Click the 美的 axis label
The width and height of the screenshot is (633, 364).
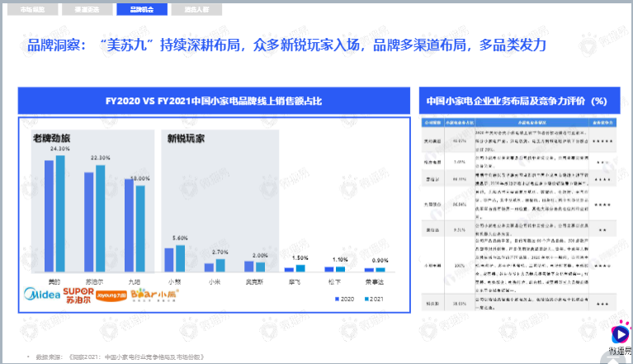[54, 281]
